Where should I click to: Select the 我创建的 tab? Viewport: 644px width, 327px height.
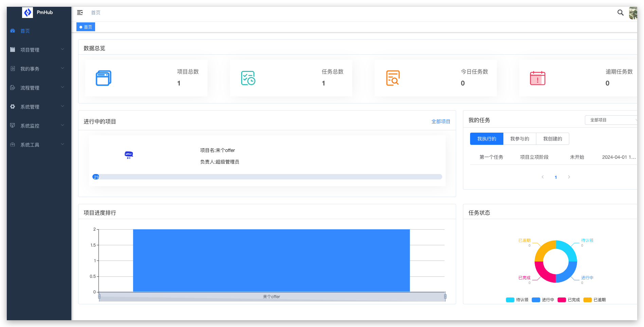(x=552, y=139)
